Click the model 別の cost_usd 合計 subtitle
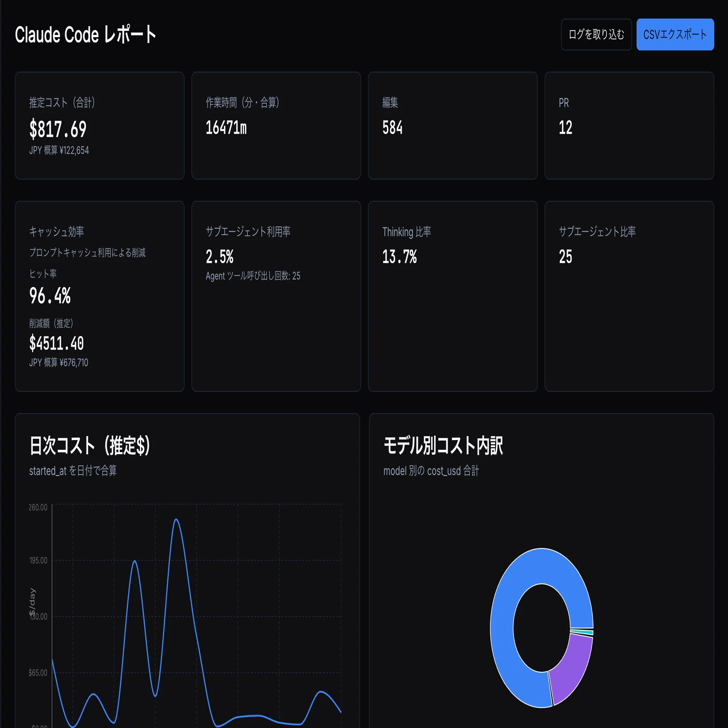This screenshot has width=728, height=728. click(x=431, y=471)
